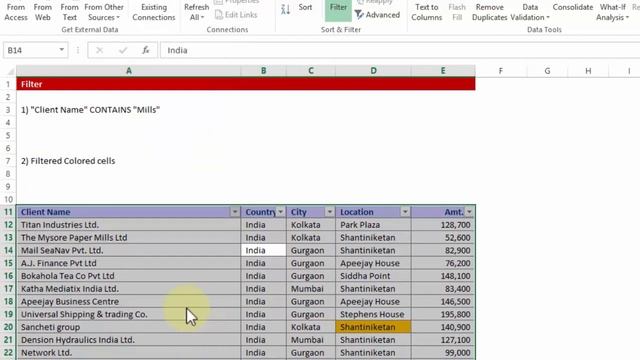Select the 128,700 amount cell
This screenshot has height=360, width=640.
(x=443, y=225)
